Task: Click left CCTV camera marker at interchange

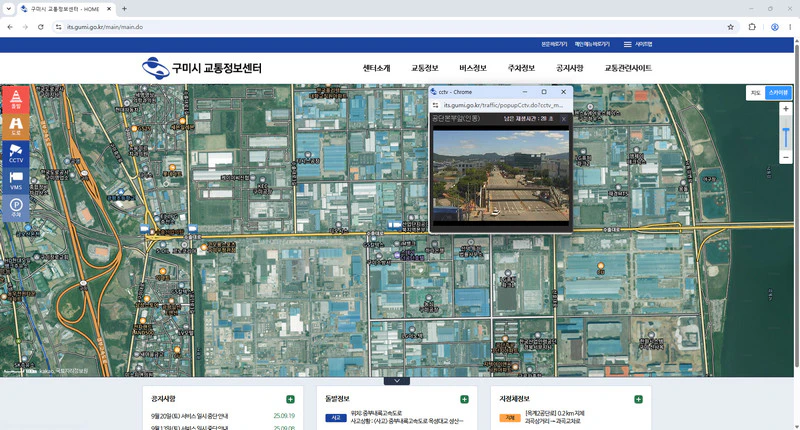Action: pyautogui.click(x=145, y=229)
